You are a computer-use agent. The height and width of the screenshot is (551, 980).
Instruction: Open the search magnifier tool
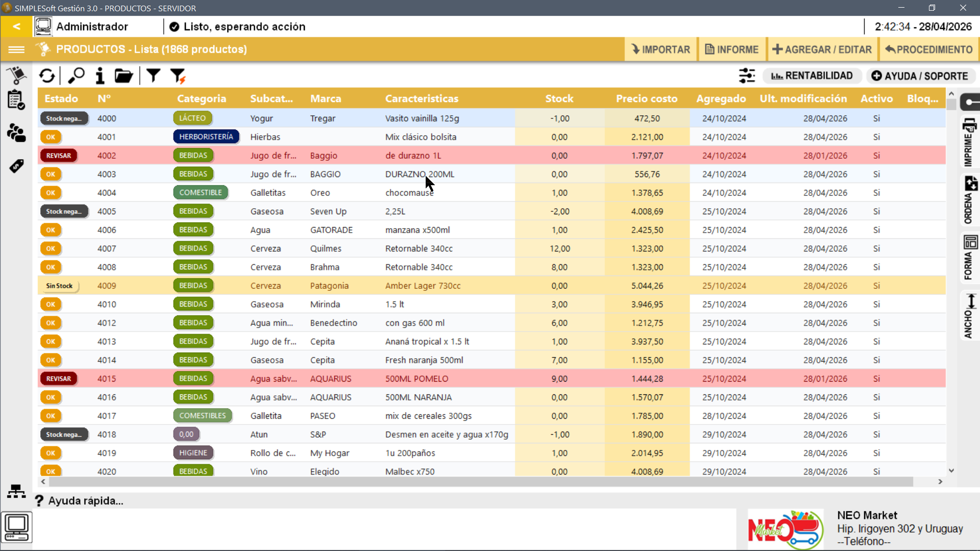click(76, 76)
